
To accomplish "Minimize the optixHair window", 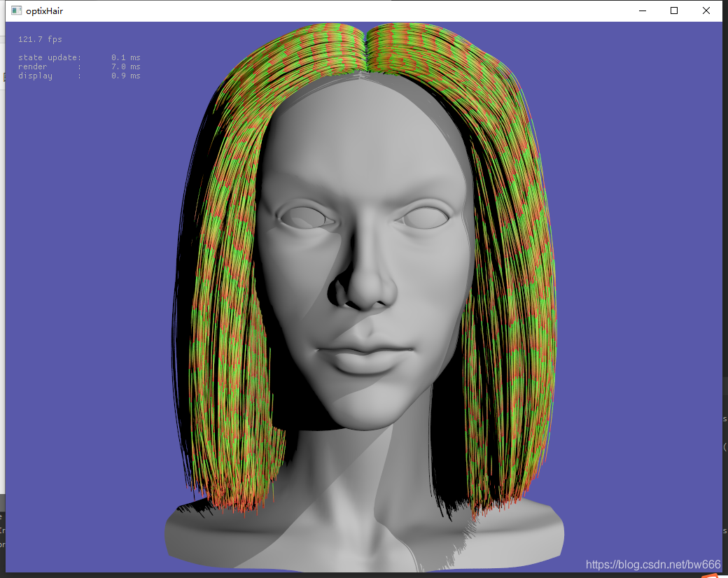I will [643, 10].
